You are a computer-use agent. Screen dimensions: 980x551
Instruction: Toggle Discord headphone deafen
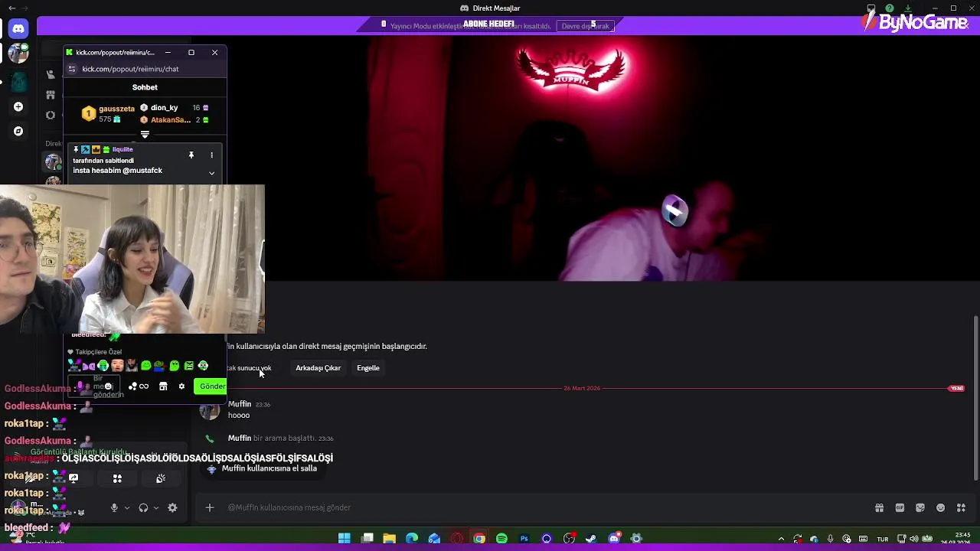pyautogui.click(x=143, y=507)
